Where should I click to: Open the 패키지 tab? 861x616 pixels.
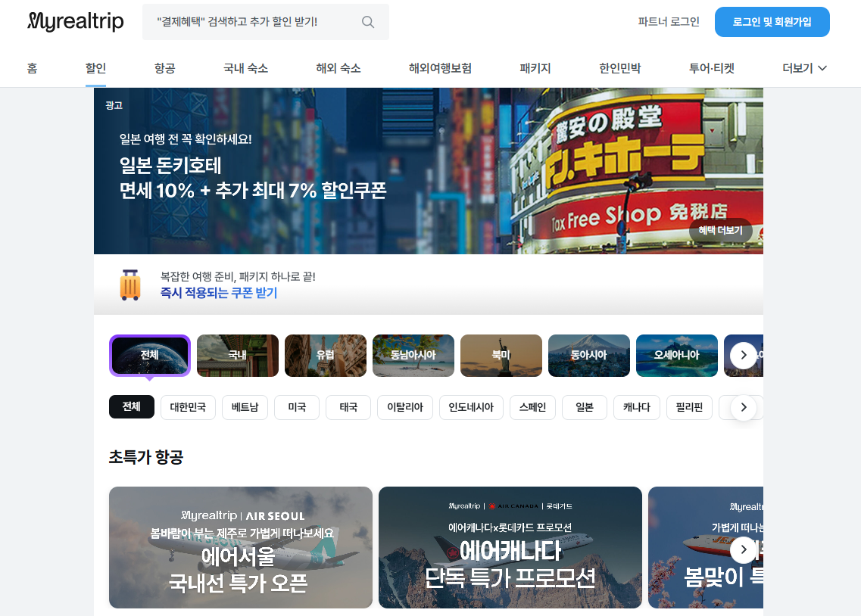[x=535, y=68]
